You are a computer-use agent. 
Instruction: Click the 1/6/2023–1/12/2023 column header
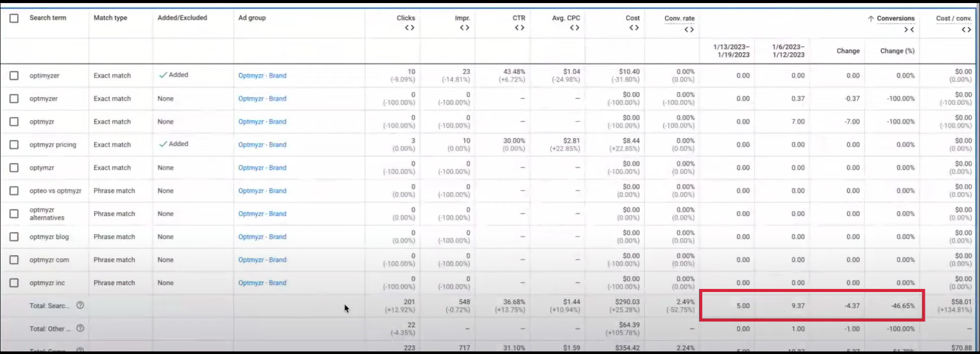tap(788, 51)
